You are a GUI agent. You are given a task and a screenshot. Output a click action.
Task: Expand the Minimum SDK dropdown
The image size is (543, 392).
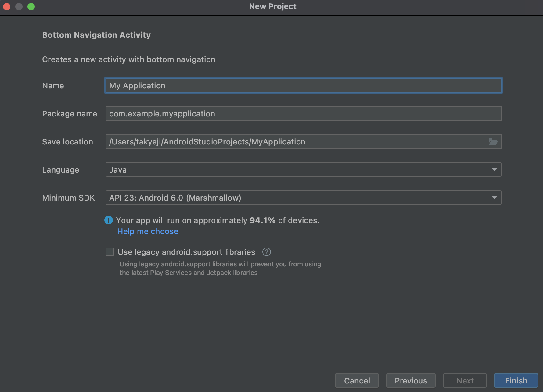(x=303, y=198)
